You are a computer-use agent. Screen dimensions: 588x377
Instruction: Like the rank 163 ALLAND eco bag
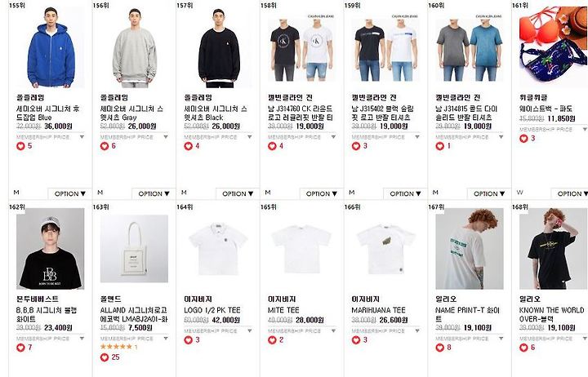(x=105, y=357)
